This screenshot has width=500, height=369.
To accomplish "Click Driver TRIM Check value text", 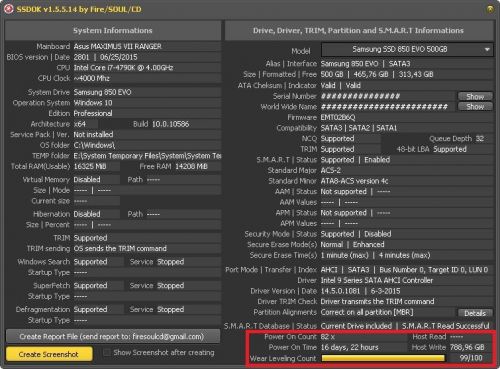I will tap(377, 302).
